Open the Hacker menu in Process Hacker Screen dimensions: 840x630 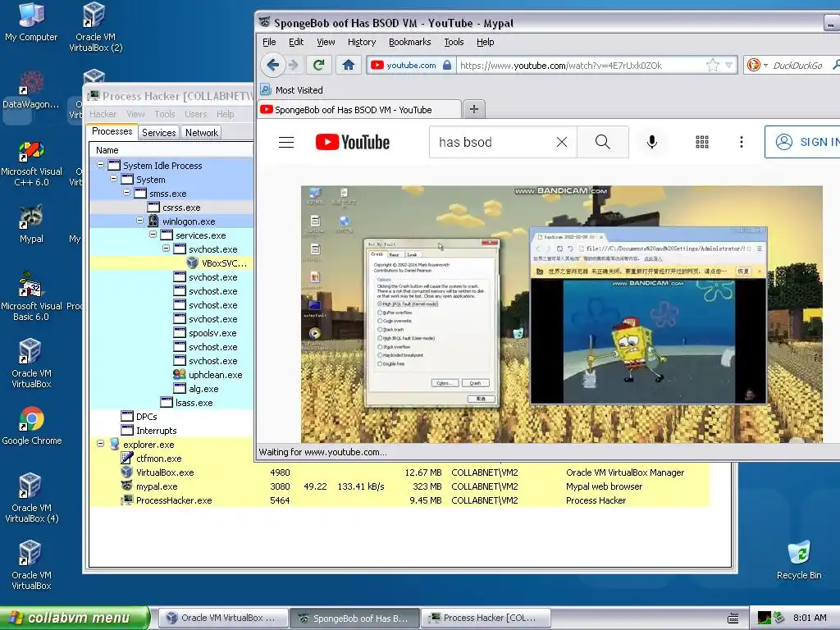click(103, 114)
